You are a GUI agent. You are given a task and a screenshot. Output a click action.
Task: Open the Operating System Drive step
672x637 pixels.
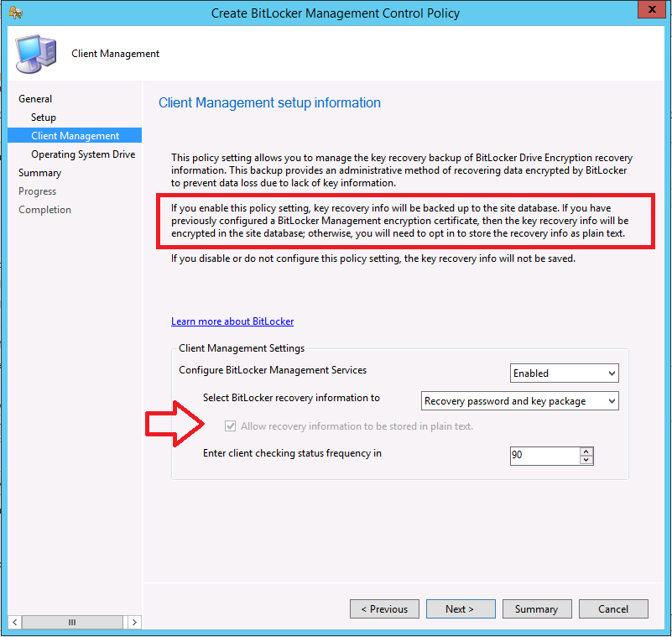coord(83,154)
